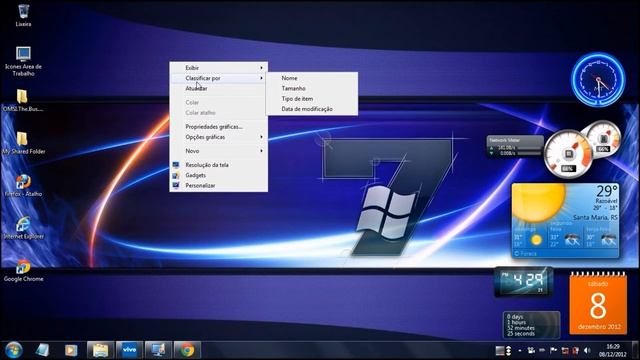640x360 pixels.
Task: Open the Windows Start orb
Action: point(13,350)
